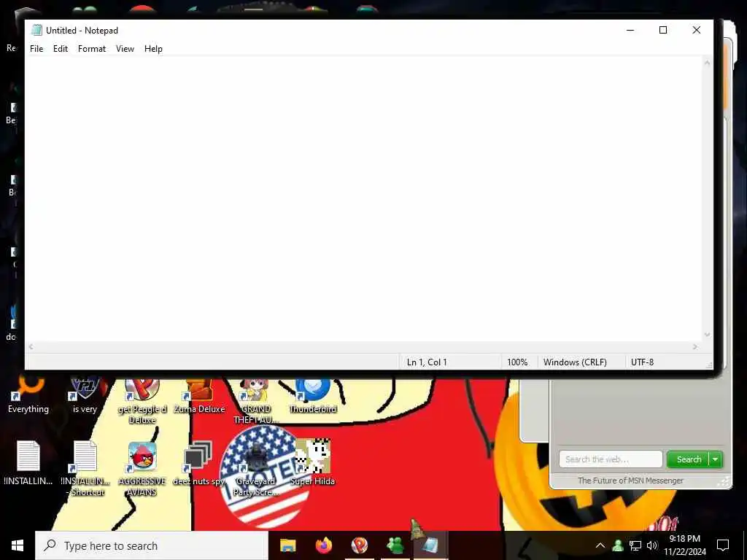Screen dimensions: 747x560
Task: Open the Help menu in Notepad
Action: click(153, 49)
